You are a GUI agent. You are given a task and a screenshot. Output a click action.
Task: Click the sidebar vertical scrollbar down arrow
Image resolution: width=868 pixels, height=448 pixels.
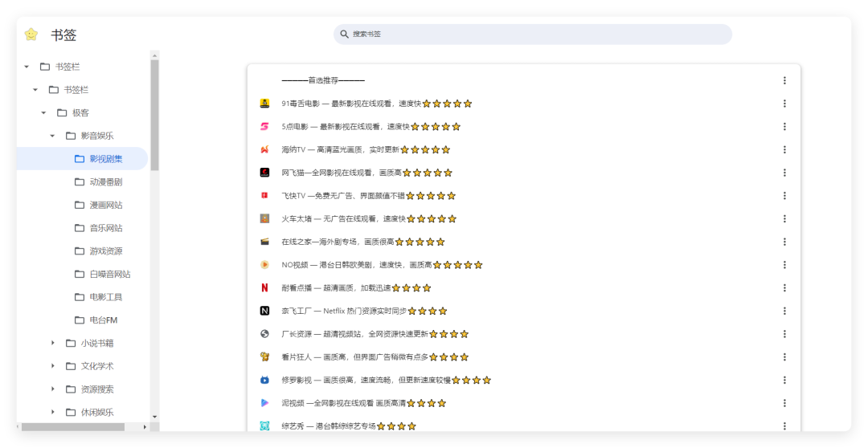(x=154, y=417)
